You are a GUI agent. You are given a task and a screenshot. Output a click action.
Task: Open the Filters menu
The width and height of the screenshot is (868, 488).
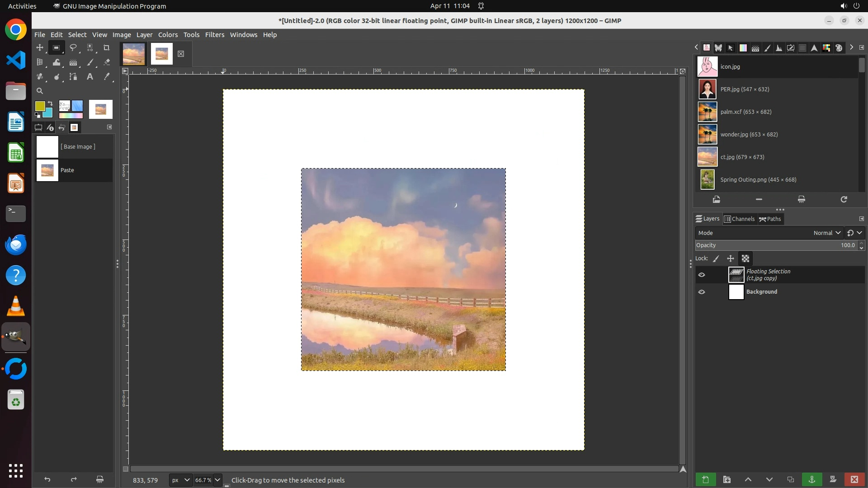pos(214,35)
